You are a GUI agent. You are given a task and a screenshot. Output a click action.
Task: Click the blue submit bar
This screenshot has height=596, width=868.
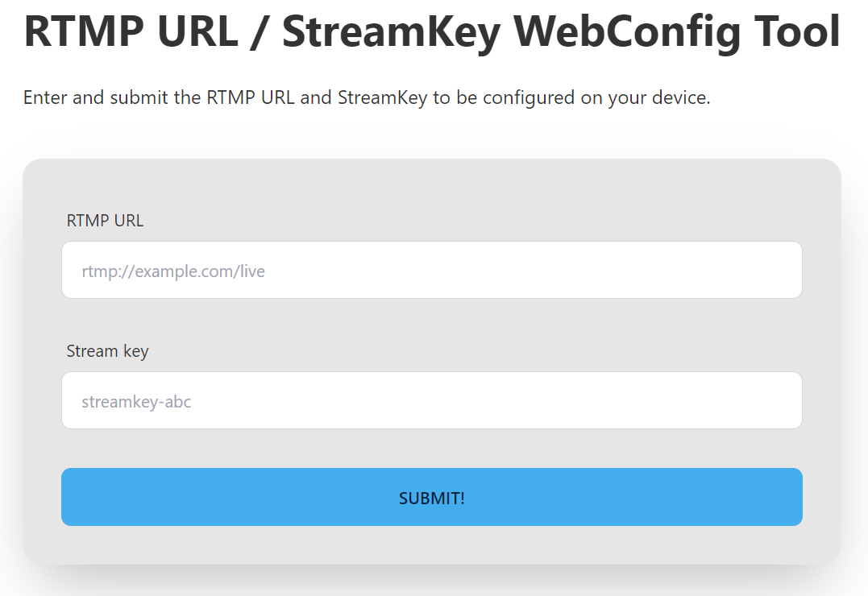(x=432, y=497)
